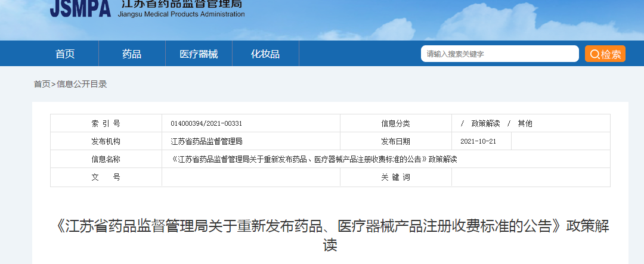This screenshot has height=264, width=644.
Task: Open the 化妆品 navigation menu item
Action: [x=265, y=54]
